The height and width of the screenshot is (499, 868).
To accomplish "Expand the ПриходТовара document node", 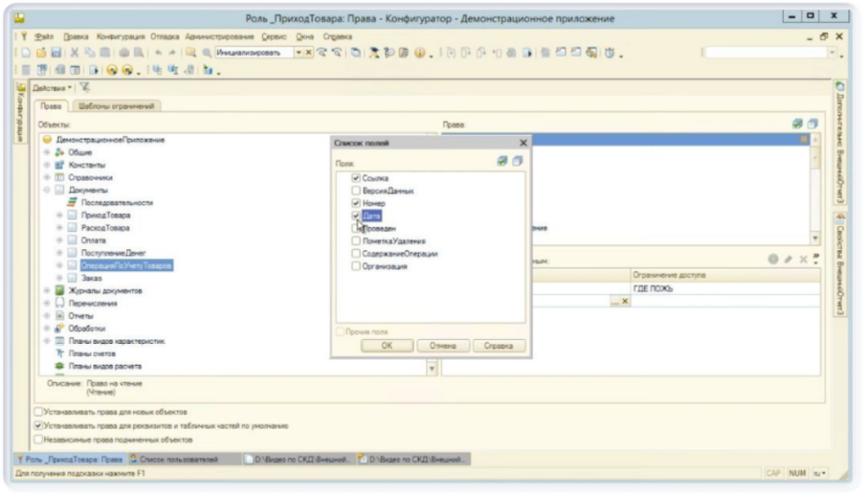I will (x=59, y=215).
